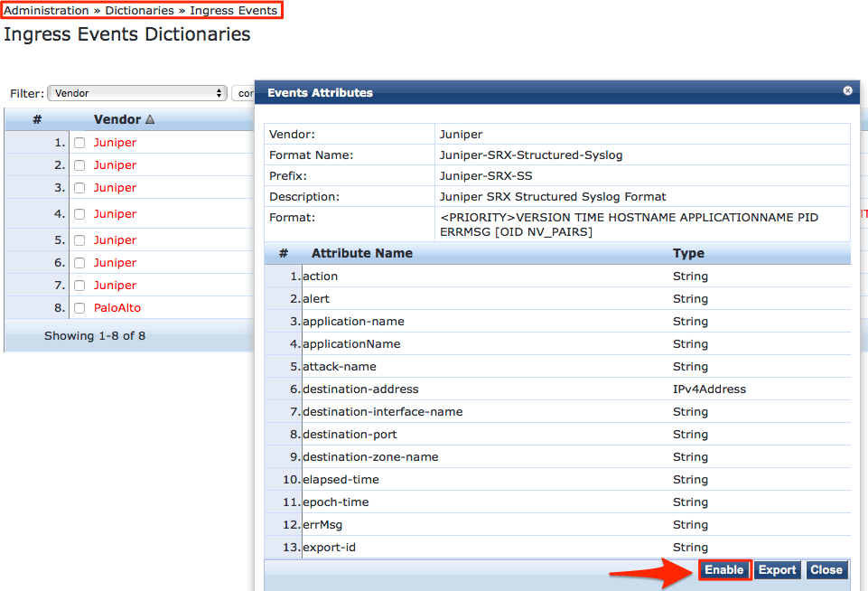The image size is (868, 591).
Task: Tick checkbox for row 5 Juniper
Action: coord(79,240)
